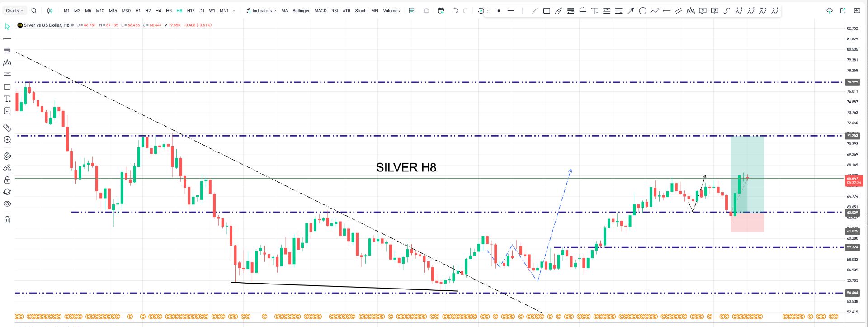Switch to the M5 timeframe
This screenshot has height=327, width=868.
click(x=88, y=11)
